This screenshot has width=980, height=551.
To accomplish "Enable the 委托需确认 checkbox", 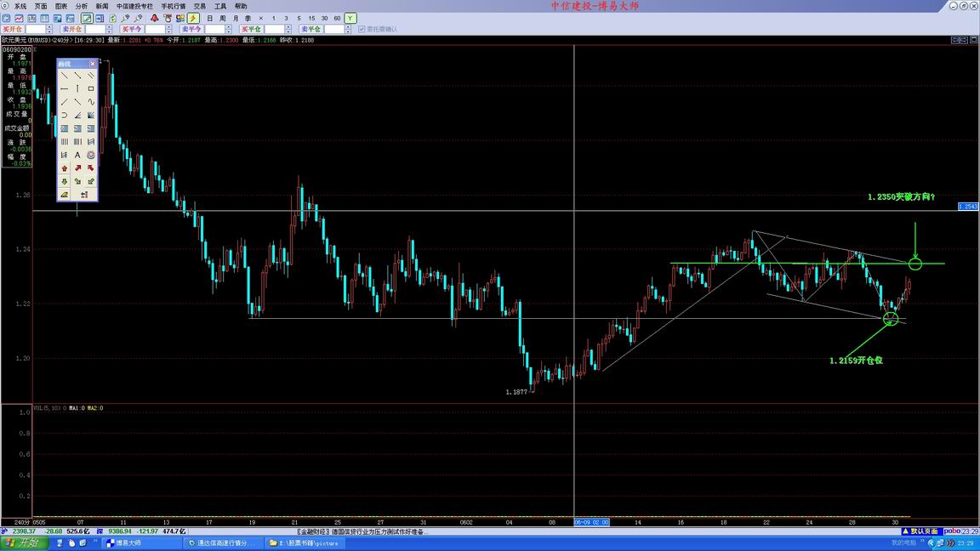I will pyautogui.click(x=362, y=30).
